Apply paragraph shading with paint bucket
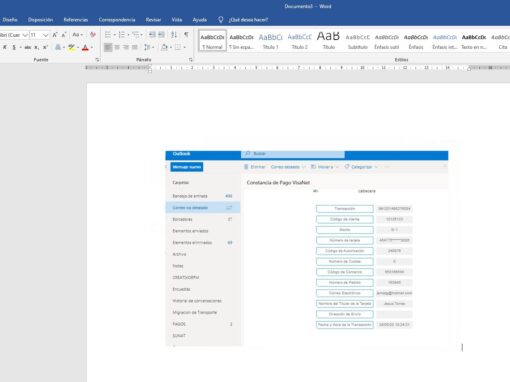This screenshot has width=510, height=382. [x=164, y=47]
